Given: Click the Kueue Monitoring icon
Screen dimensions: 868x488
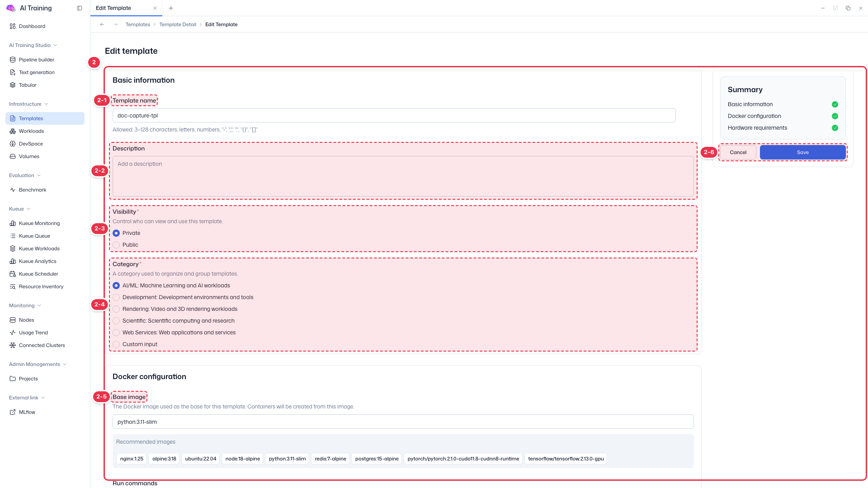Looking at the screenshot, I should (x=13, y=223).
